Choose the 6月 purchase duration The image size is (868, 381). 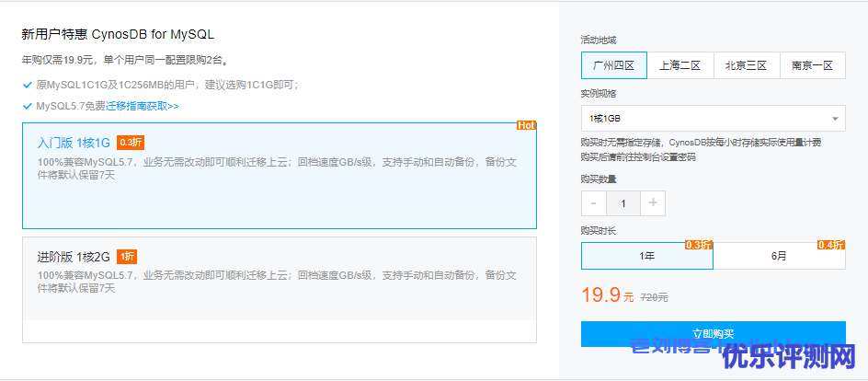780,256
